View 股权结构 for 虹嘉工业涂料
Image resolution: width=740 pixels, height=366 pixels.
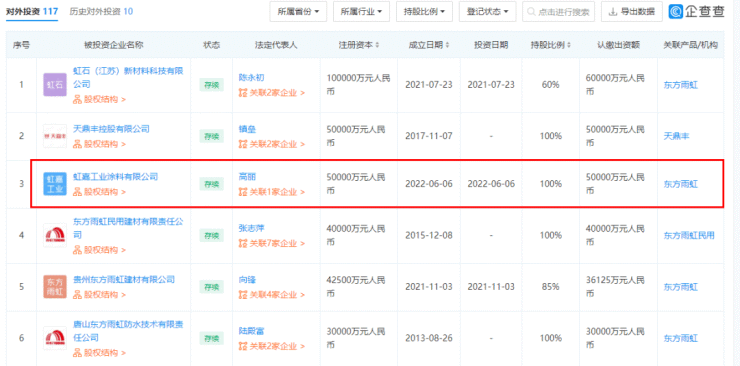(x=100, y=192)
